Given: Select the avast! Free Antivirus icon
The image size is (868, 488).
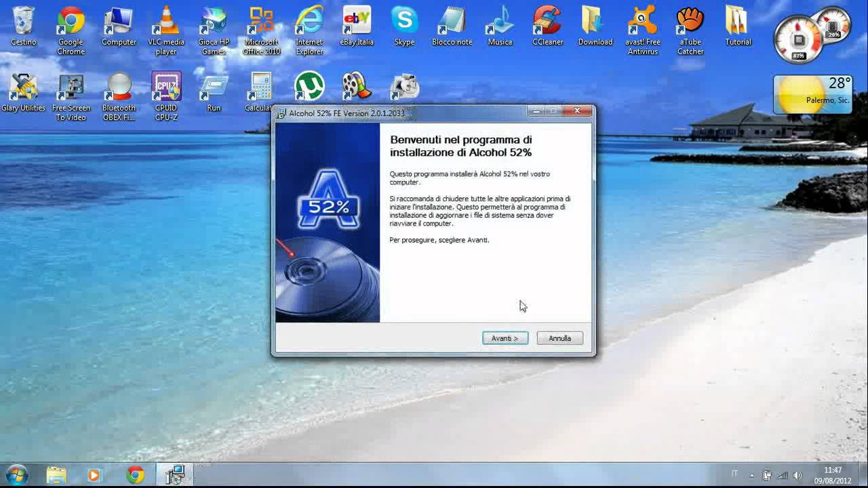Looking at the screenshot, I should pyautogui.click(x=643, y=30).
